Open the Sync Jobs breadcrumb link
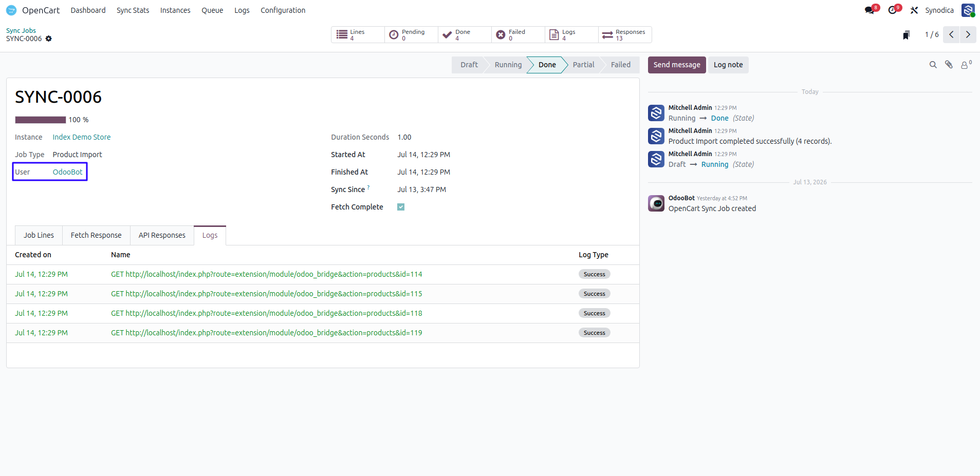The height and width of the screenshot is (476, 980). point(21,30)
